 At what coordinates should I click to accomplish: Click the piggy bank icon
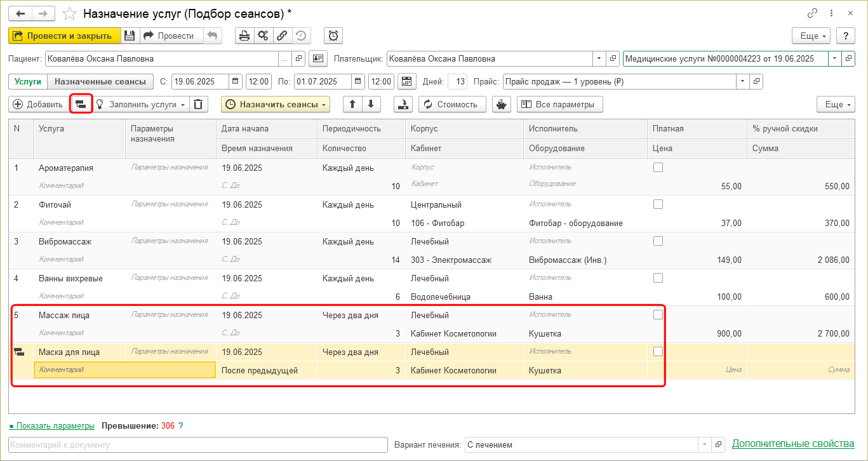click(x=502, y=104)
